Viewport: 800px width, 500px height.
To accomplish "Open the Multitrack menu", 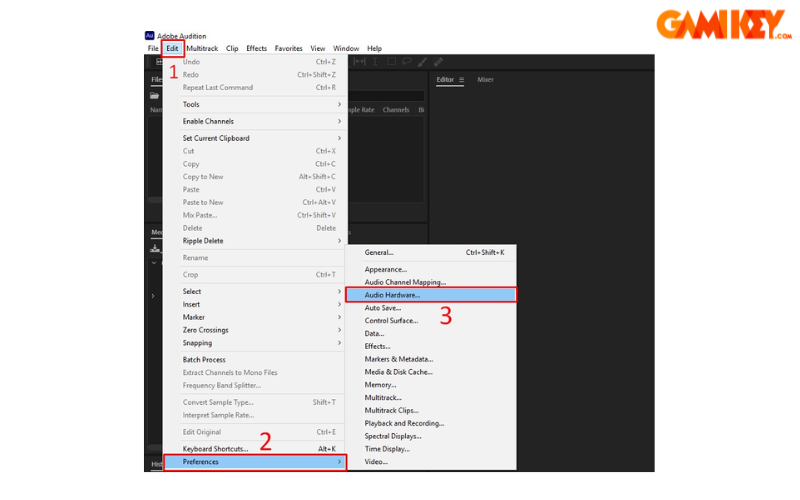I will [202, 48].
